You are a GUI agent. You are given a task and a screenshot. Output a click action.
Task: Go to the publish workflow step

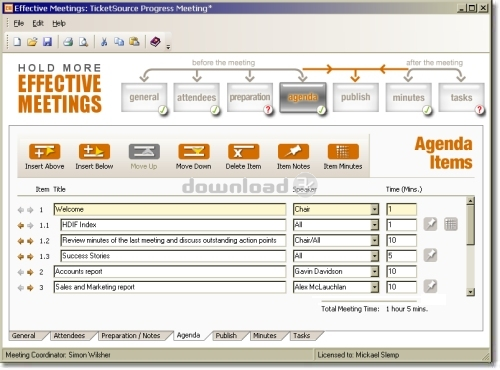point(356,97)
